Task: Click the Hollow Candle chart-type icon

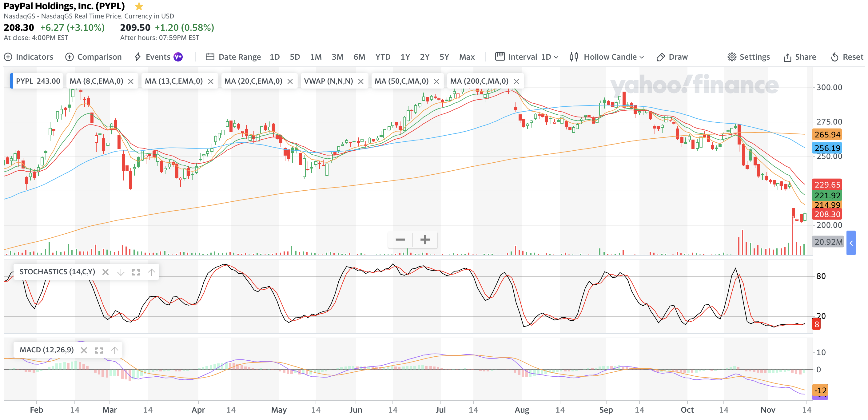Action: [x=574, y=57]
